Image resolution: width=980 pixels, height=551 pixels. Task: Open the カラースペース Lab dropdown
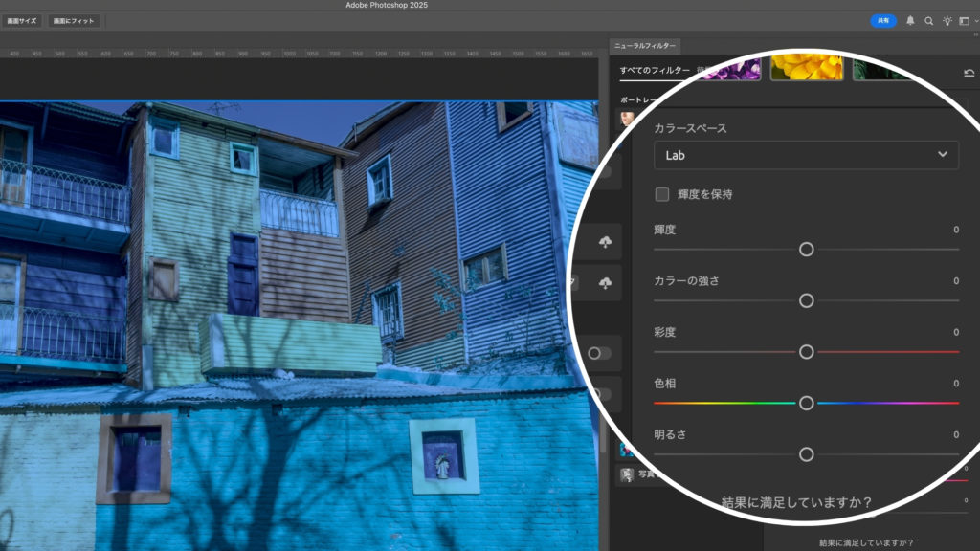806,155
